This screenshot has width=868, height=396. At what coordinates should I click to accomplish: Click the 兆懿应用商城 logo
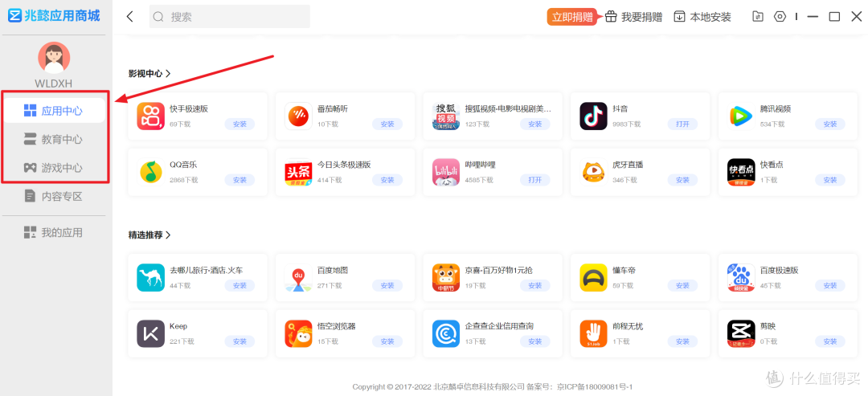pyautogui.click(x=54, y=15)
